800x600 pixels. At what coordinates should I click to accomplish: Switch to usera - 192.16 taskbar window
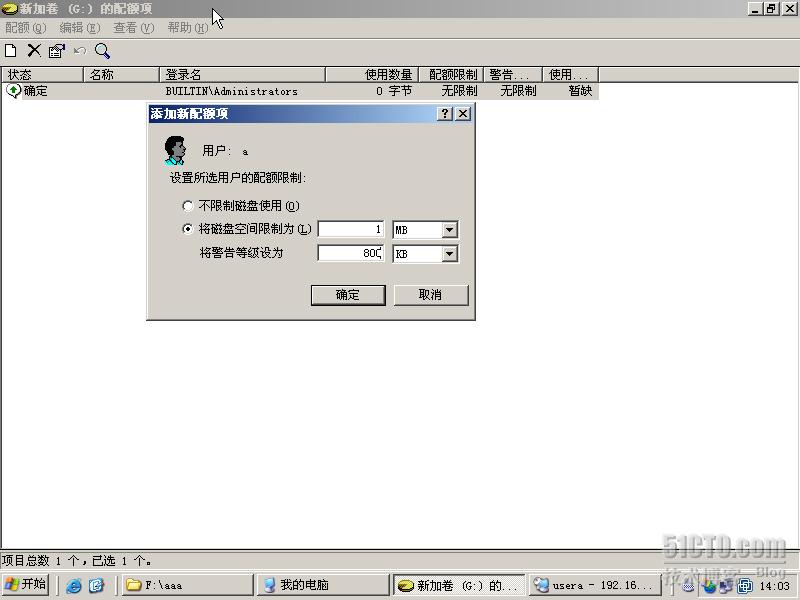click(x=594, y=585)
